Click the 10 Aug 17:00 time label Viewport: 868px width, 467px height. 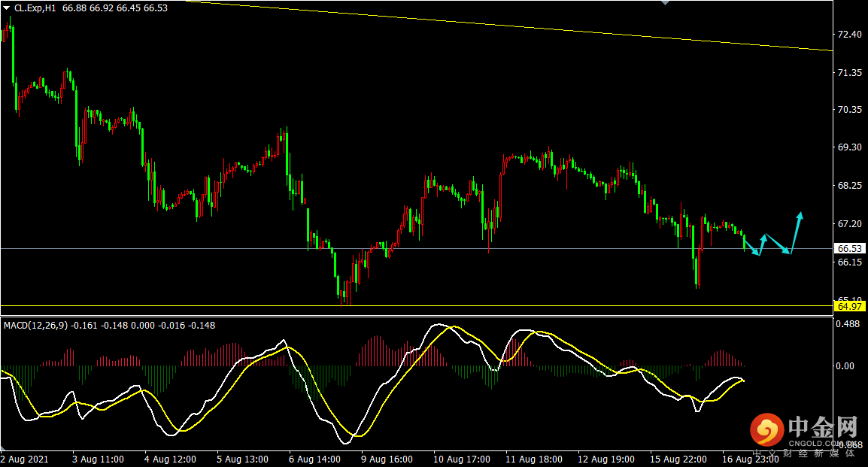[x=462, y=459]
